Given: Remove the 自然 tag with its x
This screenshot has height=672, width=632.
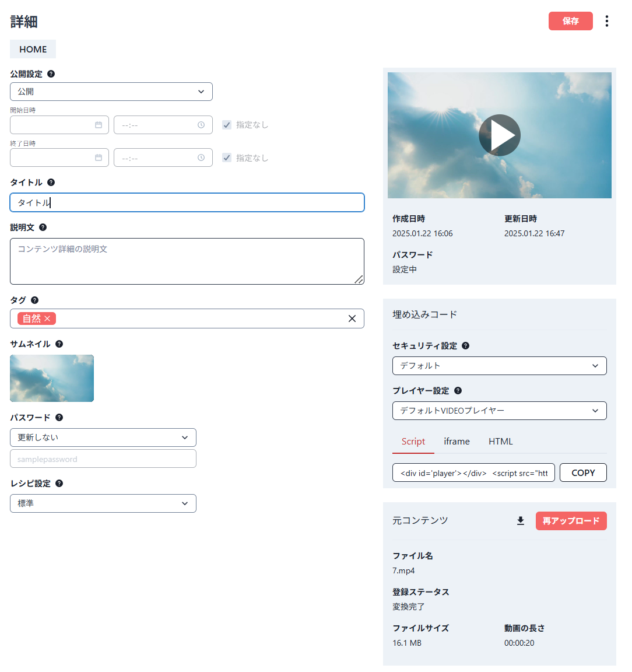Looking at the screenshot, I should pos(47,318).
